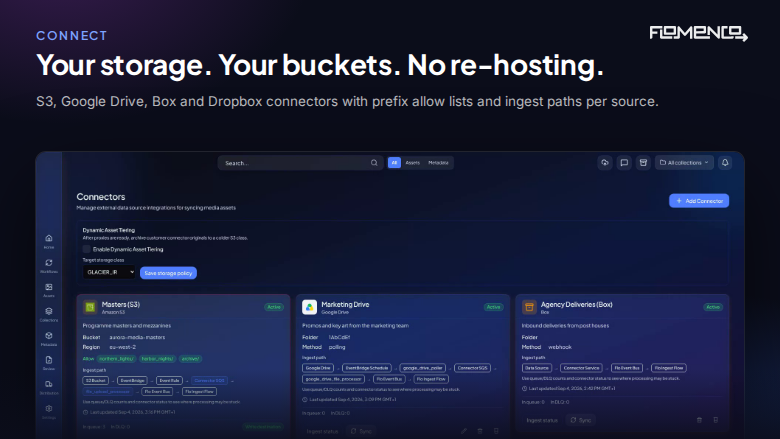Click the google_drive_poller chip

tap(422, 368)
